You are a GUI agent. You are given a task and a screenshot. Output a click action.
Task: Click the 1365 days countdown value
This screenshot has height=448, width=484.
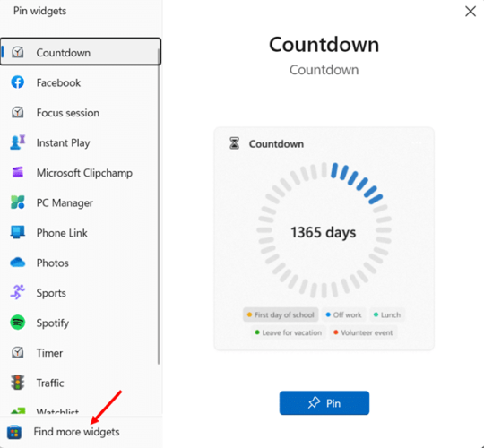(x=324, y=232)
